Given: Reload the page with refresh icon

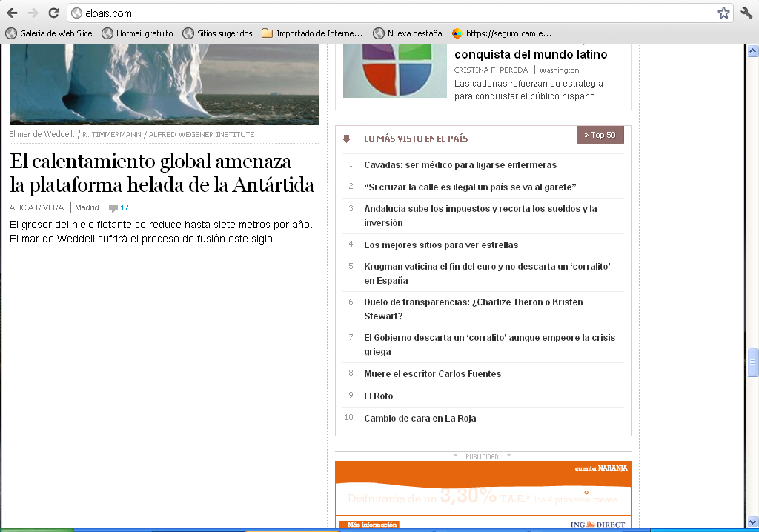Looking at the screenshot, I should point(53,13).
